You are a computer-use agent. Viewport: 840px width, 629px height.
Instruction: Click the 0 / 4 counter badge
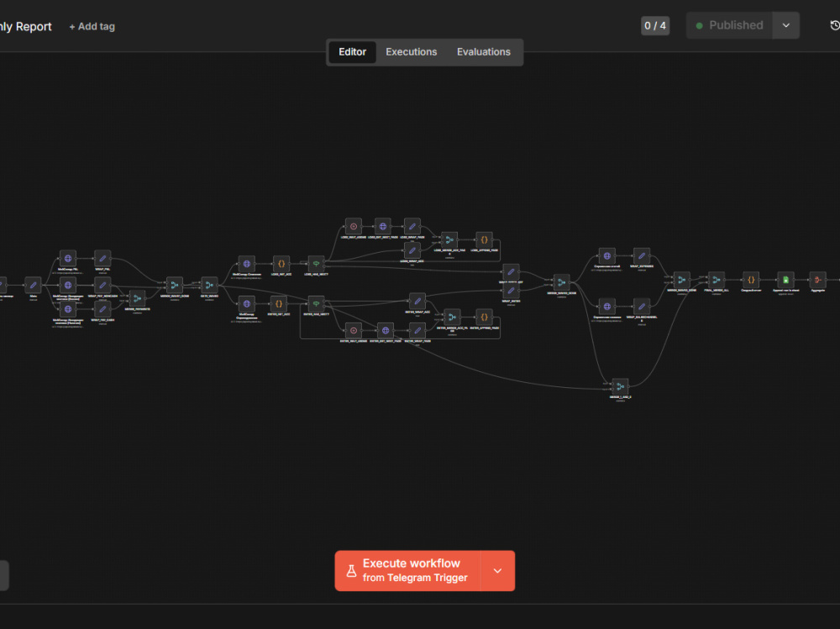(654, 26)
